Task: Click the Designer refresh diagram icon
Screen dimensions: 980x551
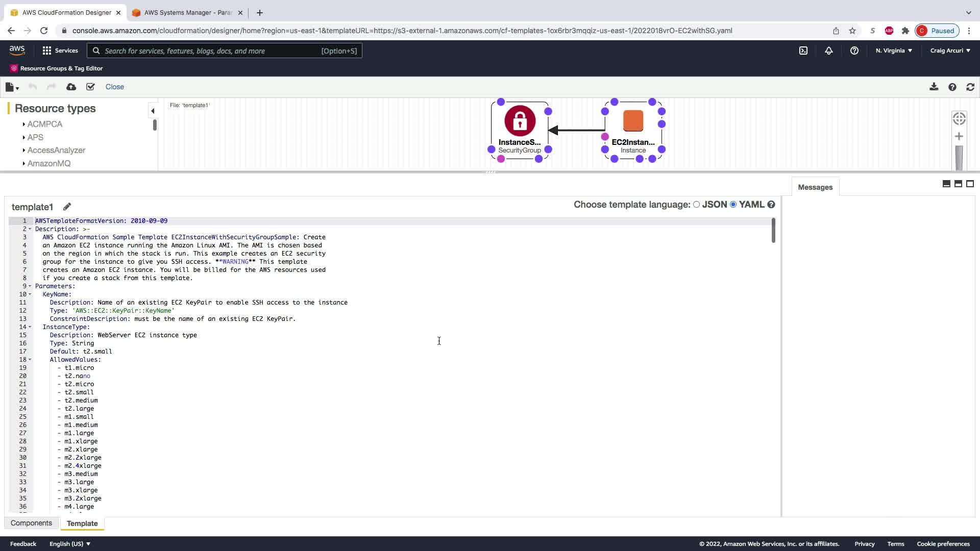Action: [970, 87]
